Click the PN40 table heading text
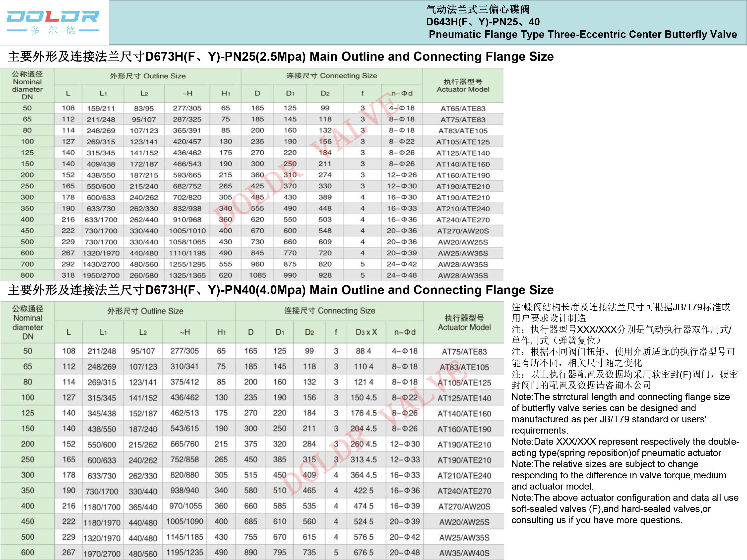 pyautogui.click(x=280, y=290)
